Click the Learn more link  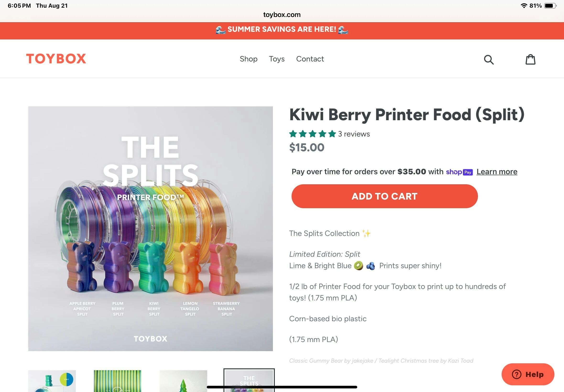point(497,172)
